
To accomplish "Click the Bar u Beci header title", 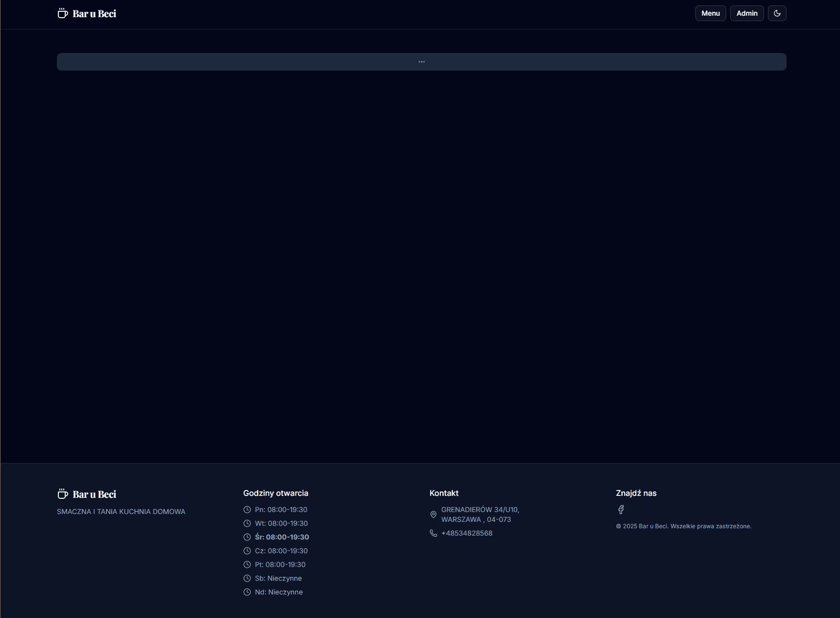I will [94, 13].
